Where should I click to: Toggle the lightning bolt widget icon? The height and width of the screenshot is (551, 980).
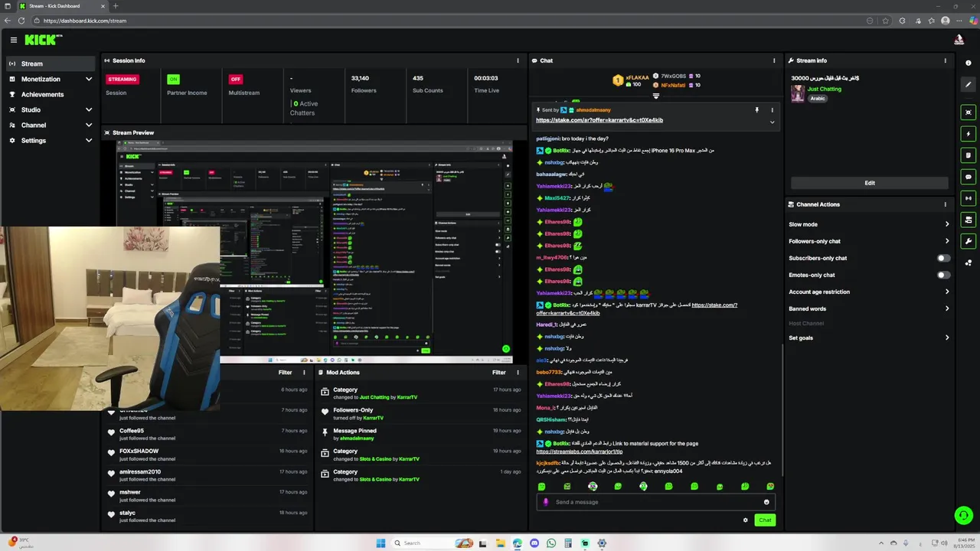(x=969, y=134)
